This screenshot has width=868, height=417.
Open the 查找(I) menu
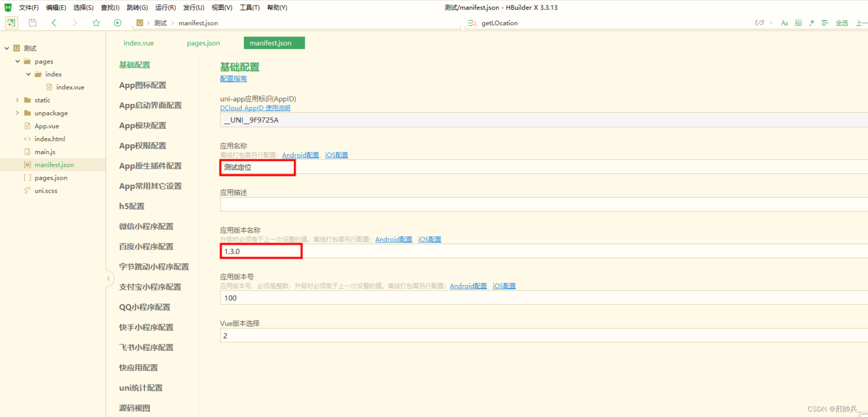click(x=110, y=7)
